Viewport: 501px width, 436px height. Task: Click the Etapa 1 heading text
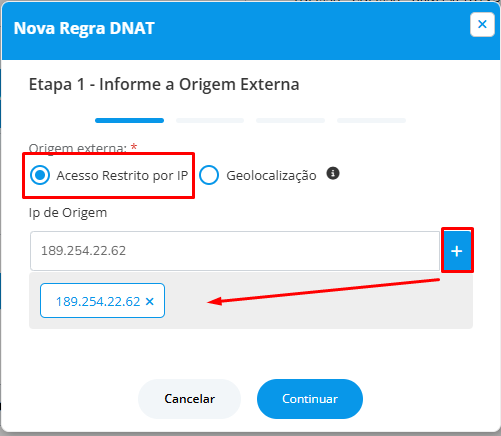point(164,84)
